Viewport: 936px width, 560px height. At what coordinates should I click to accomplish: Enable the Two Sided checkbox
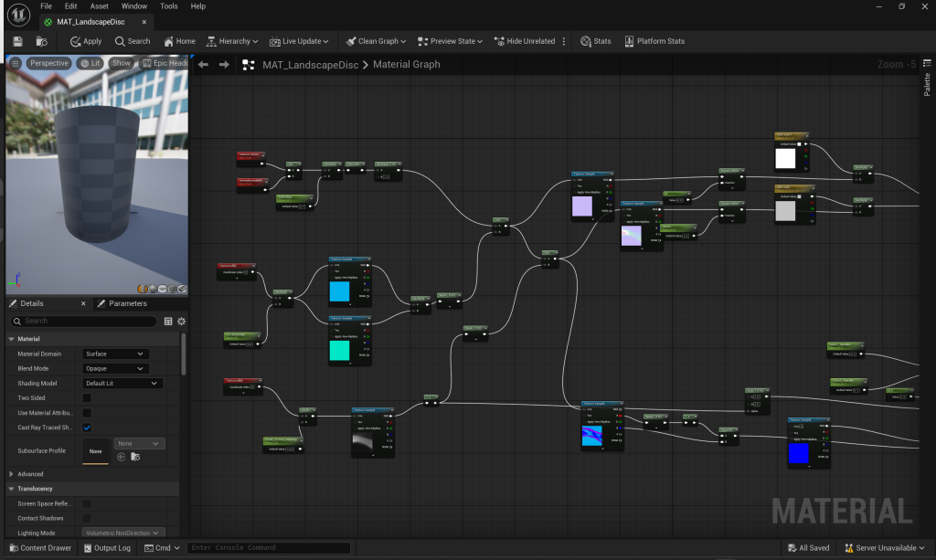[87, 398]
